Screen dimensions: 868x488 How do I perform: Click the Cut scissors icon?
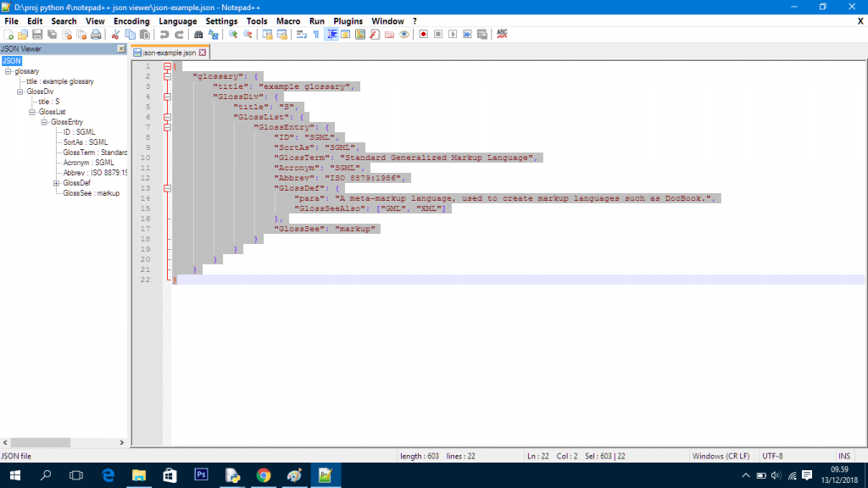click(x=116, y=35)
